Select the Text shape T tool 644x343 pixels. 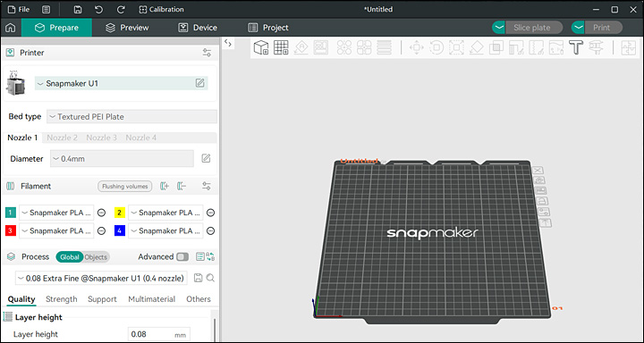pos(576,47)
